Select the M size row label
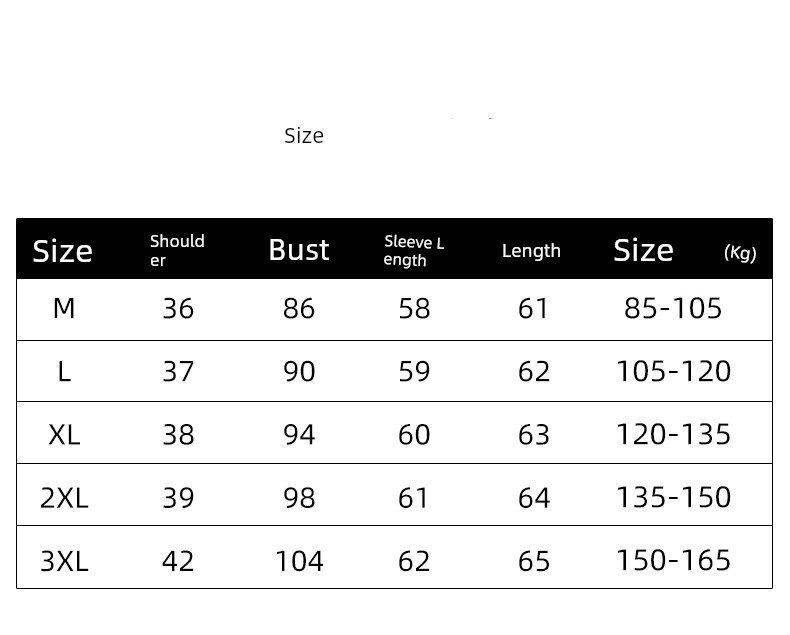 pyautogui.click(x=64, y=308)
